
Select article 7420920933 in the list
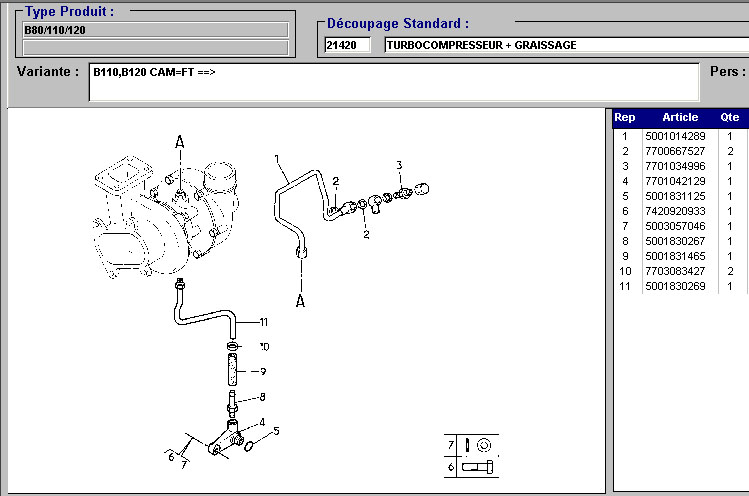(675, 211)
